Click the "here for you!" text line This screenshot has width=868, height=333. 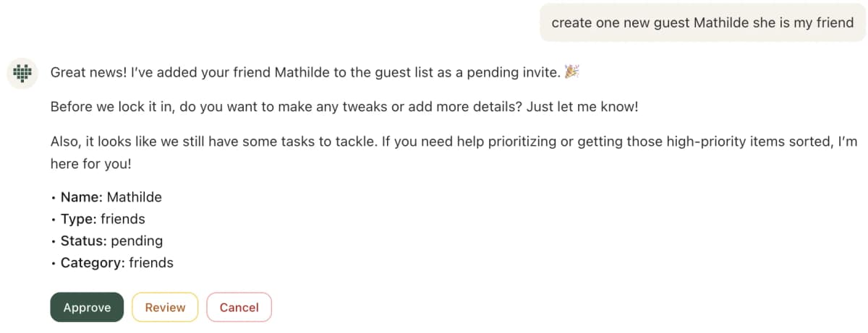click(x=91, y=164)
